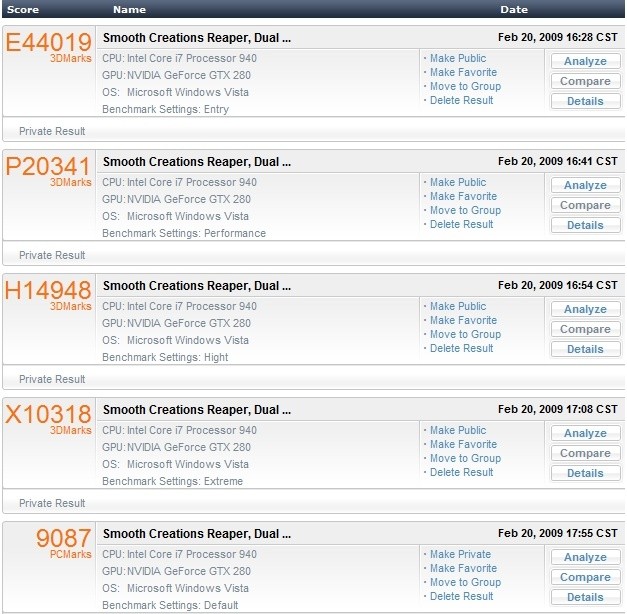Make the 9087 PCMarks result private
The height and width of the screenshot is (614, 627).
click(x=460, y=554)
